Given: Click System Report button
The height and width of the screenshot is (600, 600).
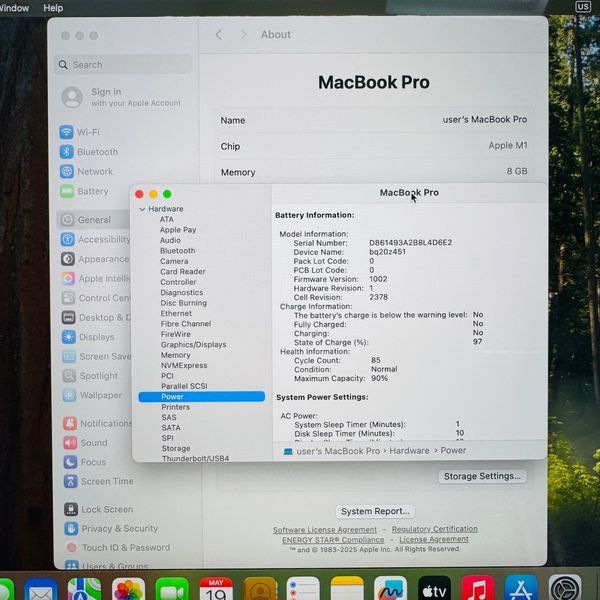Looking at the screenshot, I should pyautogui.click(x=375, y=511).
